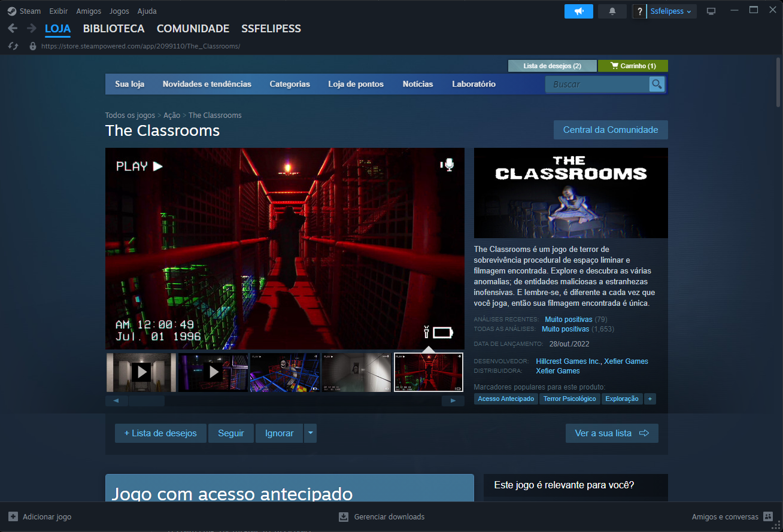Switch to the COMUNIDADE tab
The image size is (783, 532).
193,29
